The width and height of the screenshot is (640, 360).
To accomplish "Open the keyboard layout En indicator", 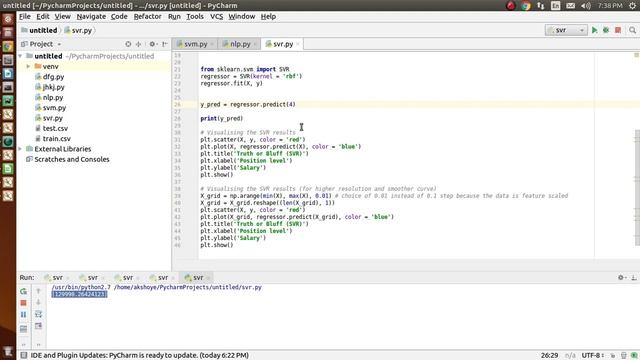I will (556, 5).
